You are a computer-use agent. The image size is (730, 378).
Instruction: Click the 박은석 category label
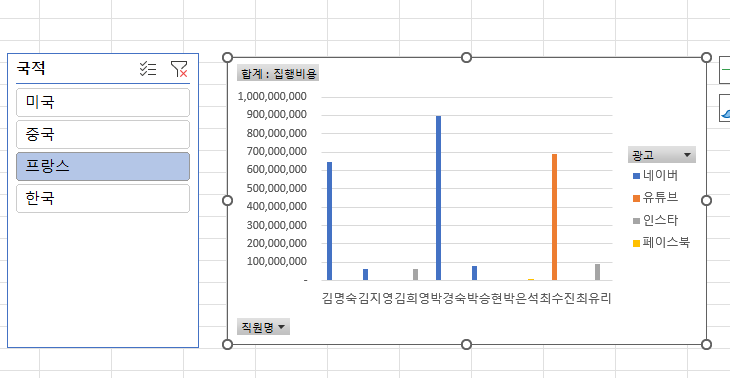[521, 298]
